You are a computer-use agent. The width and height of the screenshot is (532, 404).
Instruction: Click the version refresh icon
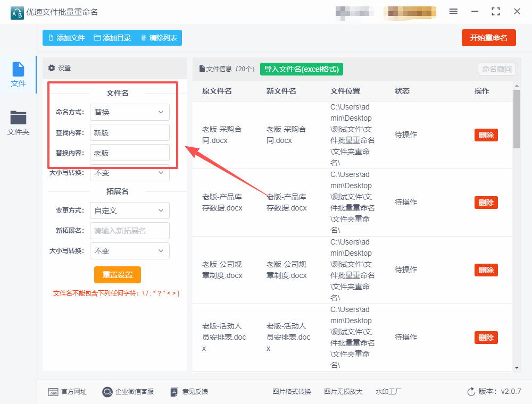[471, 392]
